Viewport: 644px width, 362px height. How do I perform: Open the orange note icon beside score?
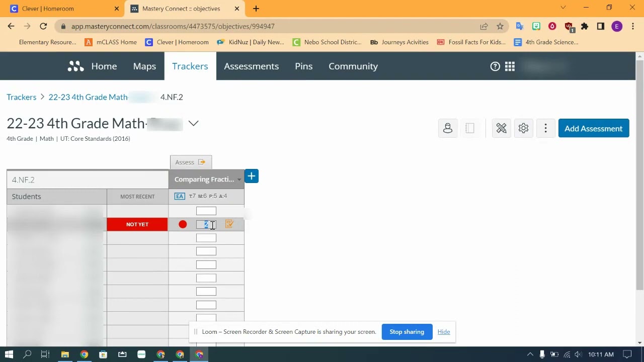pos(229,224)
